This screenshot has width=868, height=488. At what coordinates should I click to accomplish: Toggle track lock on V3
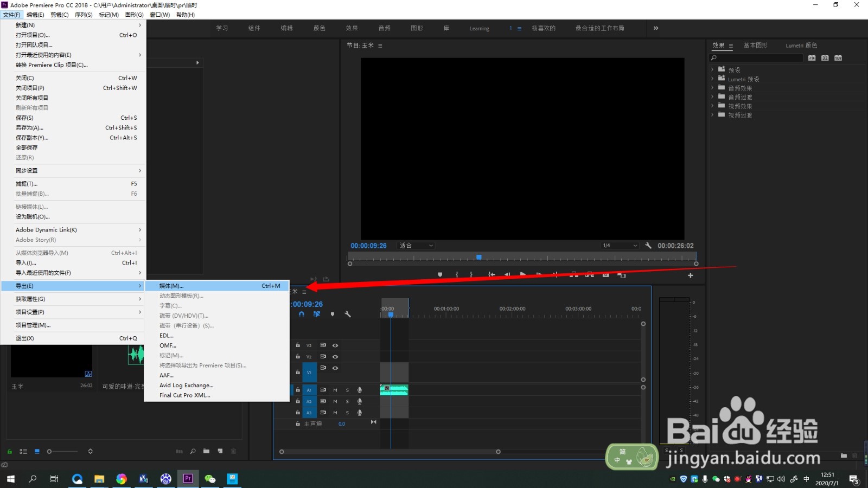pos(298,345)
